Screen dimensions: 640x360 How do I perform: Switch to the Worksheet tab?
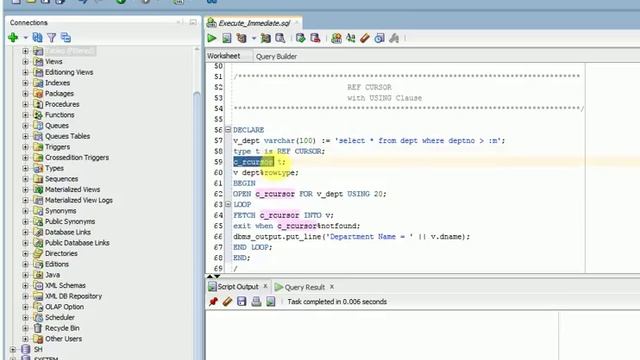[224, 56]
